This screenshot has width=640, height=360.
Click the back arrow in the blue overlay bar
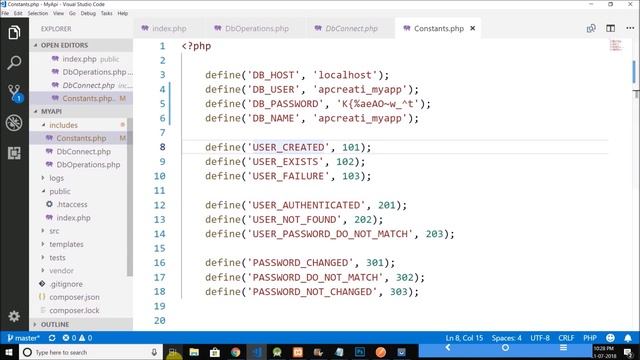(x=448, y=348)
